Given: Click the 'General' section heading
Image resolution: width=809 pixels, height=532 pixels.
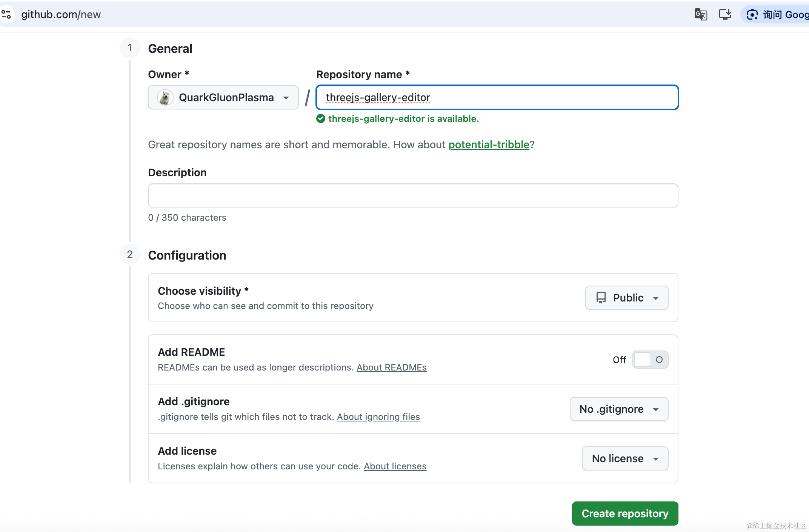Looking at the screenshot, I should tap(170, 49).
